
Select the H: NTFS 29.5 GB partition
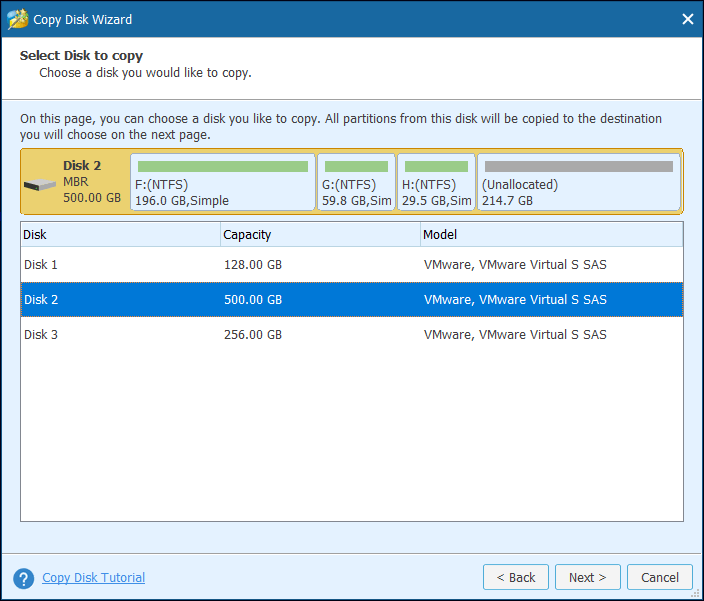436,182
